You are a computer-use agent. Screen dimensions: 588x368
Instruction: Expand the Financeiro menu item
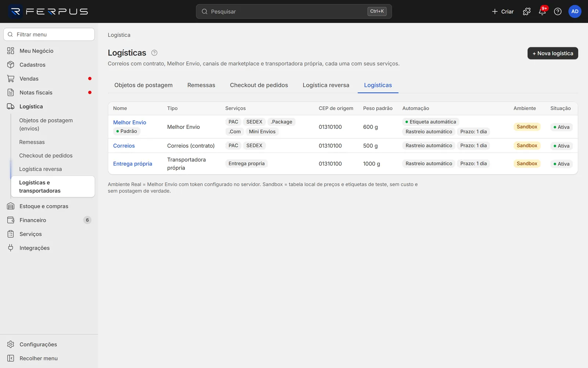click(49, 220)
